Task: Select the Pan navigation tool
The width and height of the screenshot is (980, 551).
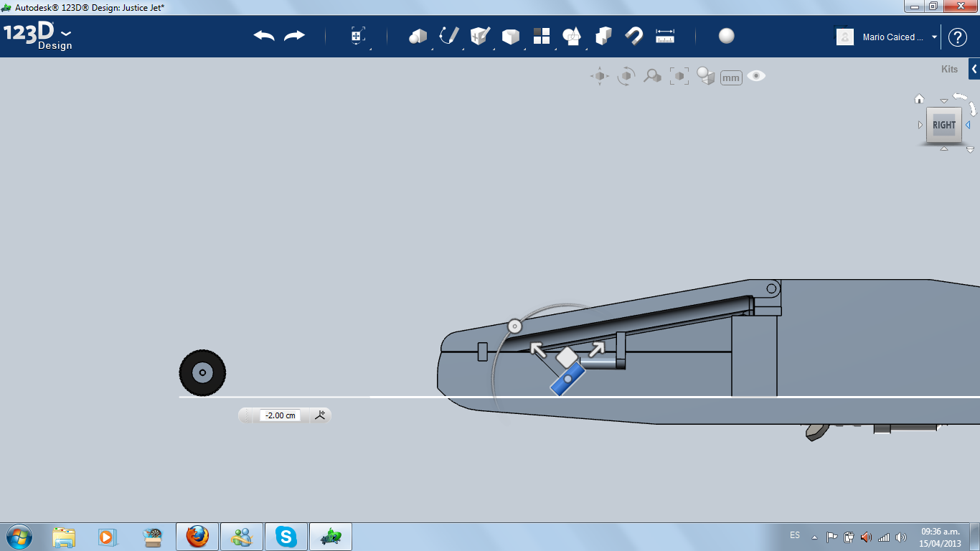Action: click(x=600, y=76)
